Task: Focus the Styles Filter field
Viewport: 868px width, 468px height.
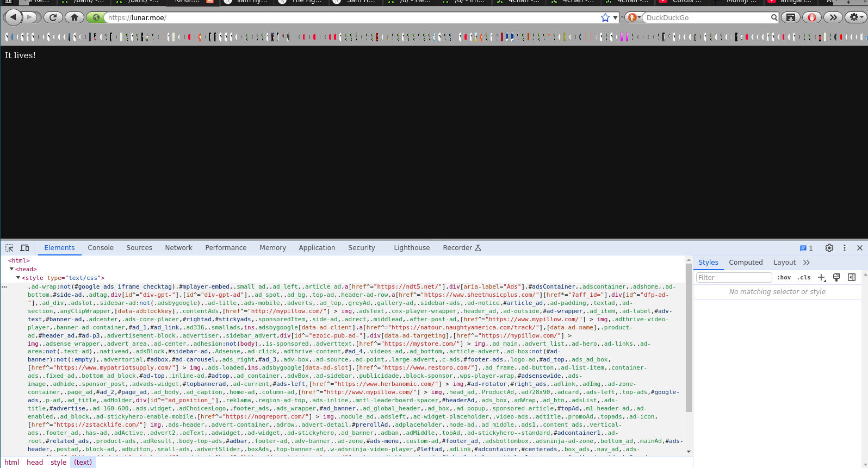Action: pyautogui.click(x=734, y=278)
